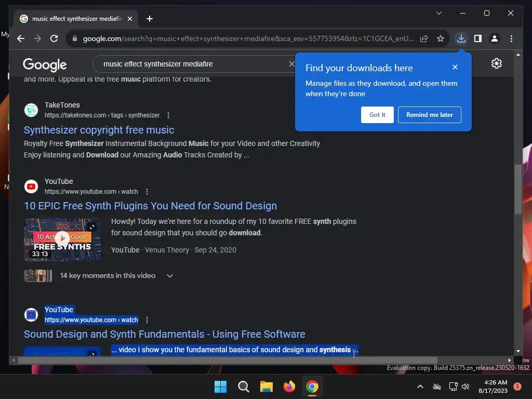Clear the Google search box with the X
This screenshot has height=399, width=532.
pos(291,64)
